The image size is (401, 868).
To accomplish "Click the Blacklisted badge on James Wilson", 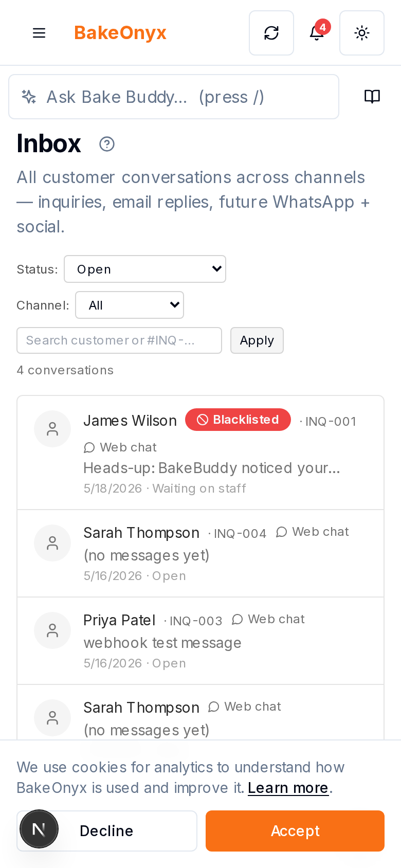I will click(x=238, y=420).
